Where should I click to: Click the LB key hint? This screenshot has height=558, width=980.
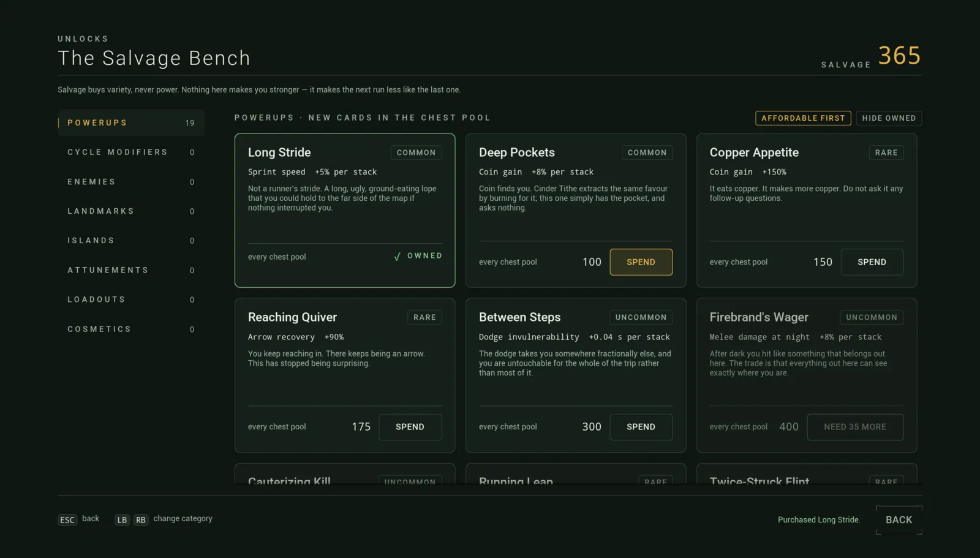(123, 520)
